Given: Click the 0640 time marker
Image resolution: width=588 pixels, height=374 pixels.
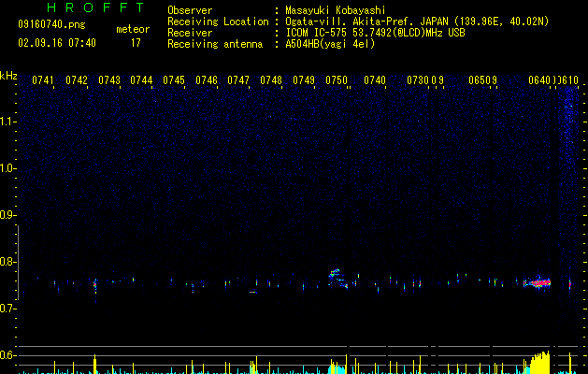Looking at the screenshot, I should (x=539, y=80).
